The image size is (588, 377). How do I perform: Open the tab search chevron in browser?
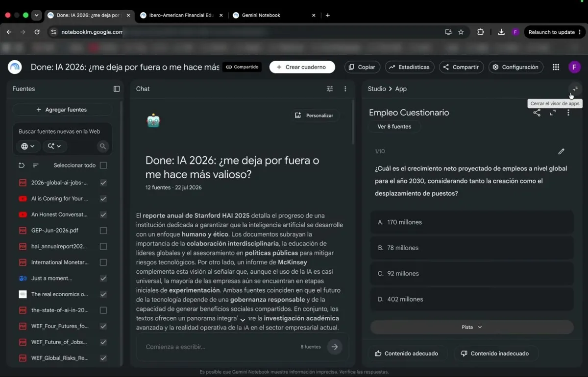click(36, 15)
